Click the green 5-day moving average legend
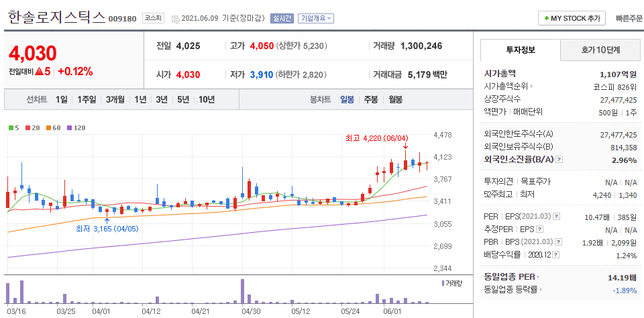This screenshot has height=318, width=644. (x=14, y=127)
